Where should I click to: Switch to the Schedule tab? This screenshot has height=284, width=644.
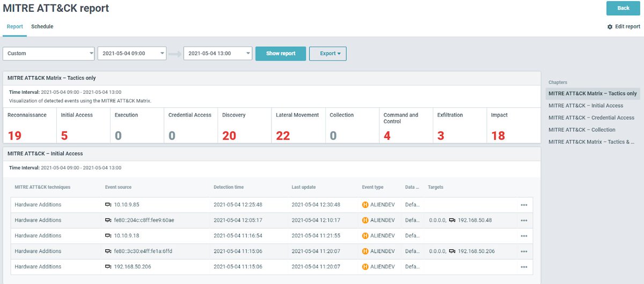point(42,26)
